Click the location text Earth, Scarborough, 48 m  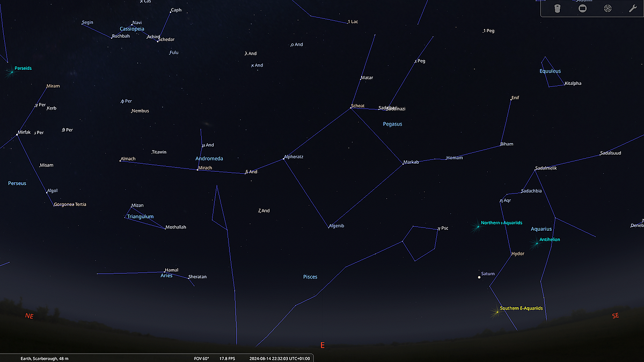[45, 358]
